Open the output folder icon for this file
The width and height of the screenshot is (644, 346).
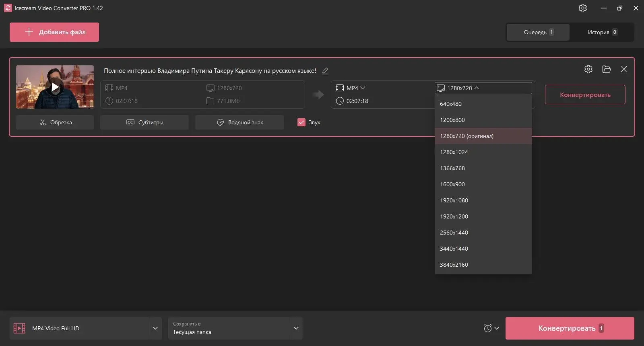(606, 69)
